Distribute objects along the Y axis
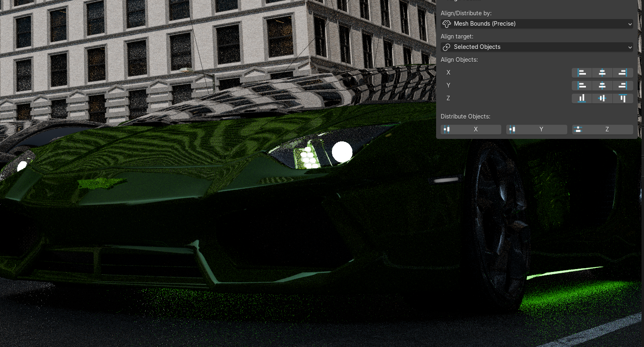This screenshot has height=347, width=644. pos(536,130)
